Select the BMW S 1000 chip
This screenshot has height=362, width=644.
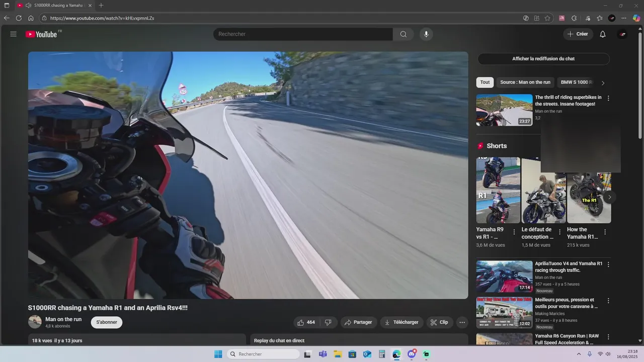point(577,82)
